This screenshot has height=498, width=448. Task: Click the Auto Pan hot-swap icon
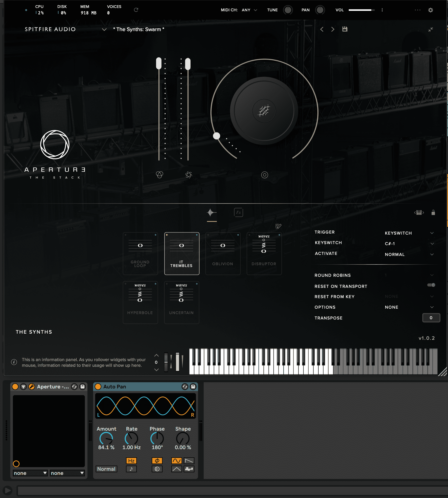(185, 387)
